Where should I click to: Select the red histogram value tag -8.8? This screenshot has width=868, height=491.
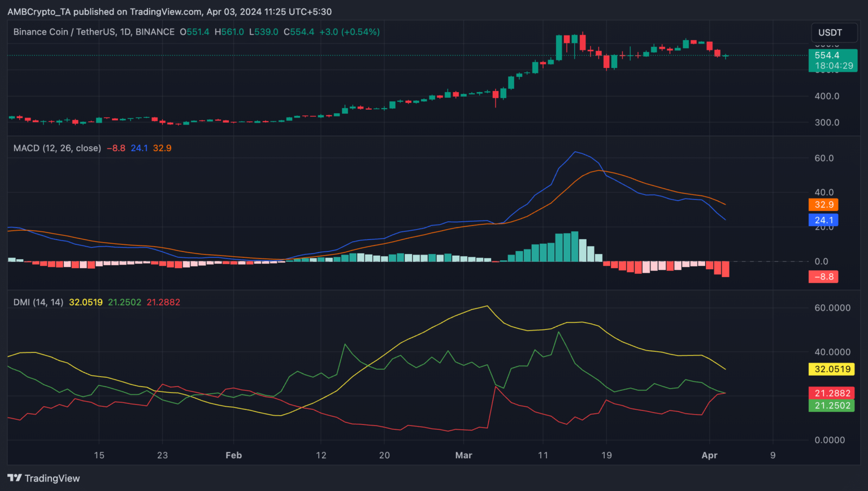(823, 277)
